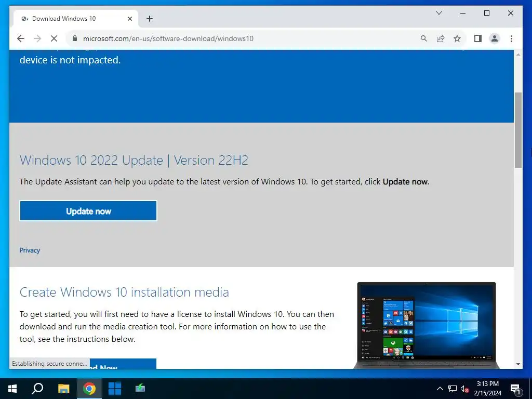Click the Windows 10 laptop image

click(x=427, y=325)
